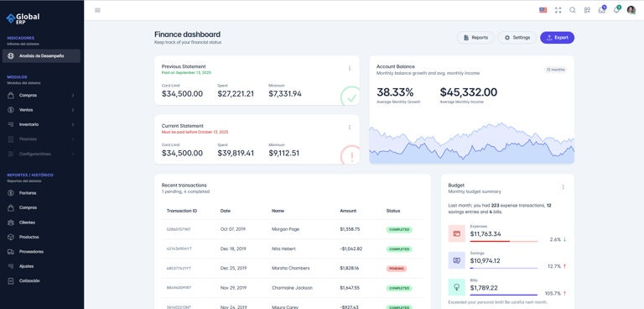This screenshot has height=309, width=644.
Task: Open the language flag selector
Action: [x=543, y=10]
